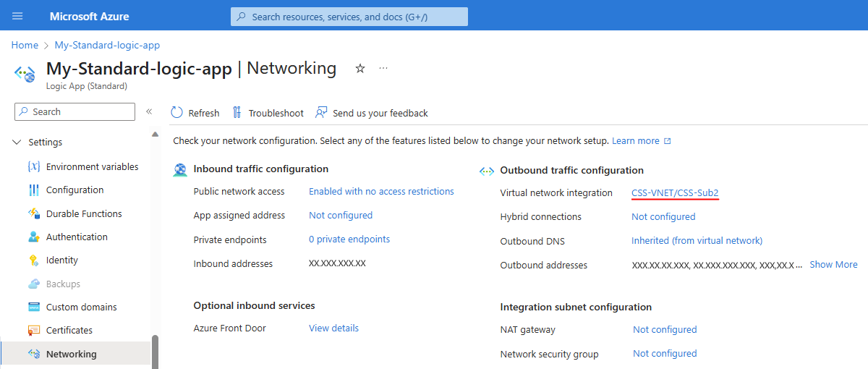Screen dimensions: 868x369
Task: Click Show More for outbound addresses
Action: (833, 265)
